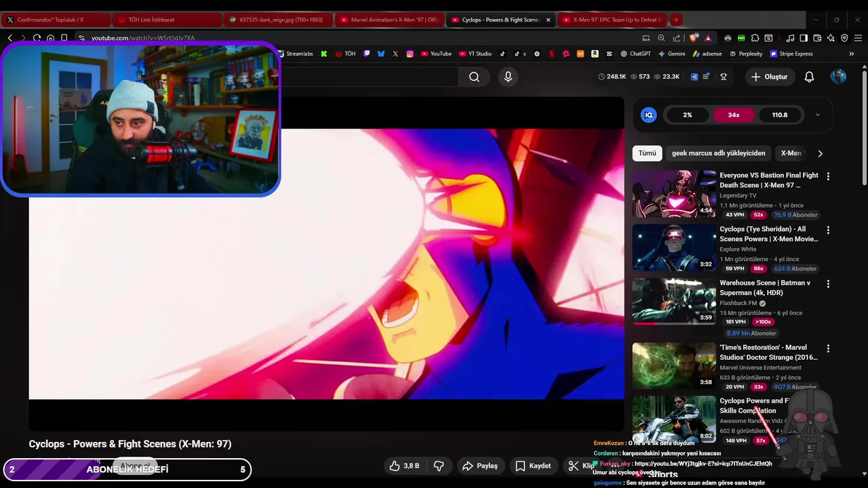Image resolution: width=868 pixels, height=488 pixels.
Task: Click the vidIQ trophy icon in header
Action: coord(724,77)
